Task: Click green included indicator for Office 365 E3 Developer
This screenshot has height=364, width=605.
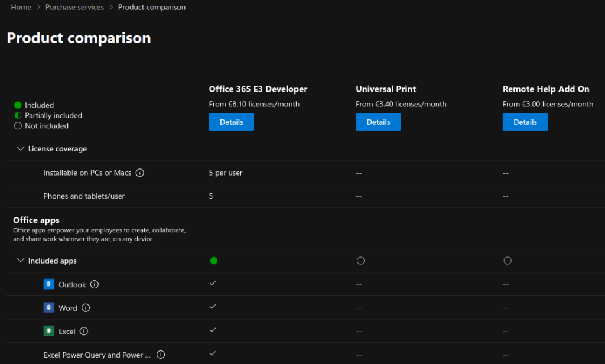Action: (213, 261)
